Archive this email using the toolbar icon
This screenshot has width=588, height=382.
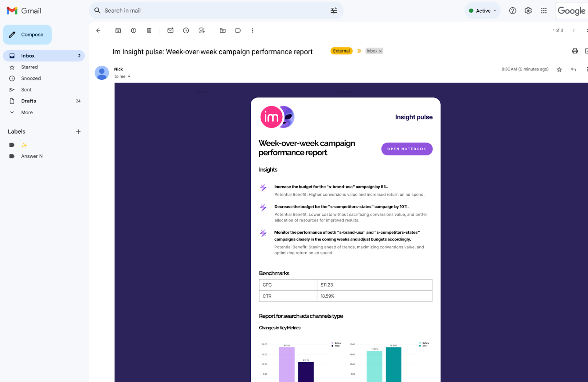(x=118, y=30)
